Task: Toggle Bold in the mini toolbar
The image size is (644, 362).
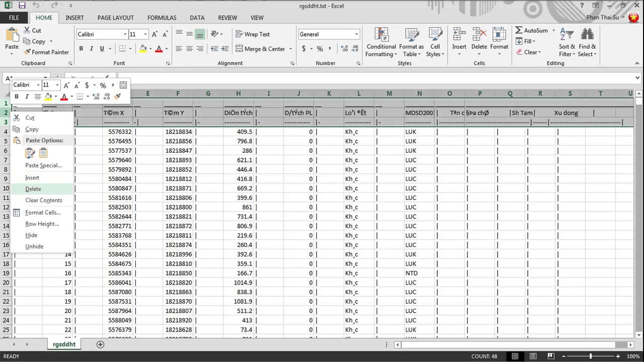Action: [x=17, y=97]
